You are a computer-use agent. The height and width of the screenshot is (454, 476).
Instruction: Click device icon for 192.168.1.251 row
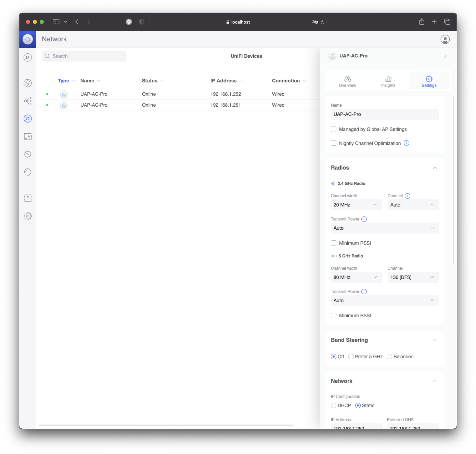[x=64, y=105]
